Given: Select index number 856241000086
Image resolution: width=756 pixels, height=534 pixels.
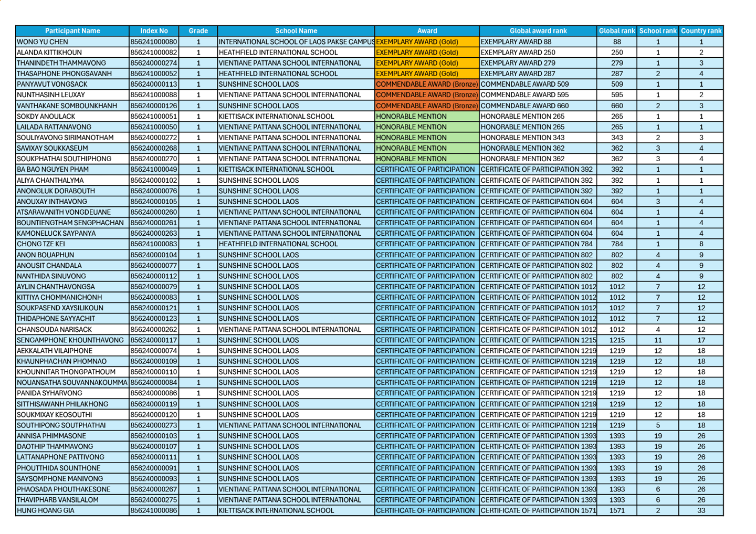Looking at the screenshot, I should coord(154,510).
